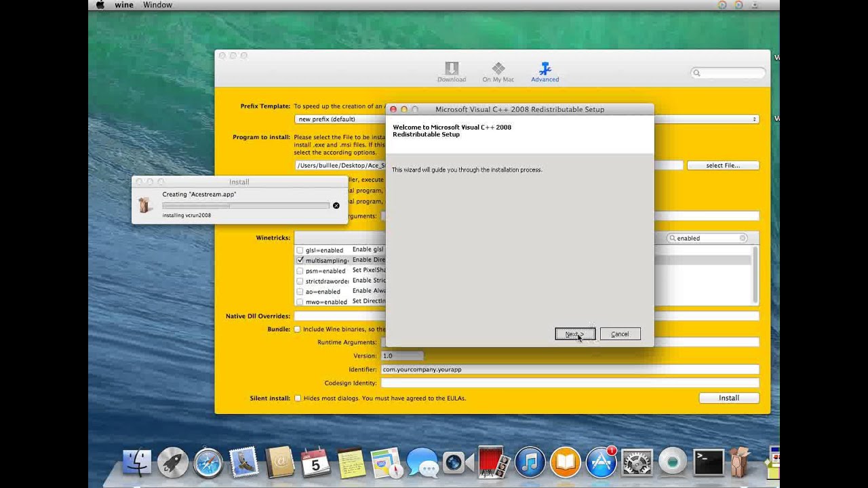Screen dimensions: 868x488
Task: Open Calendar from the Dock
Action: 315,462
